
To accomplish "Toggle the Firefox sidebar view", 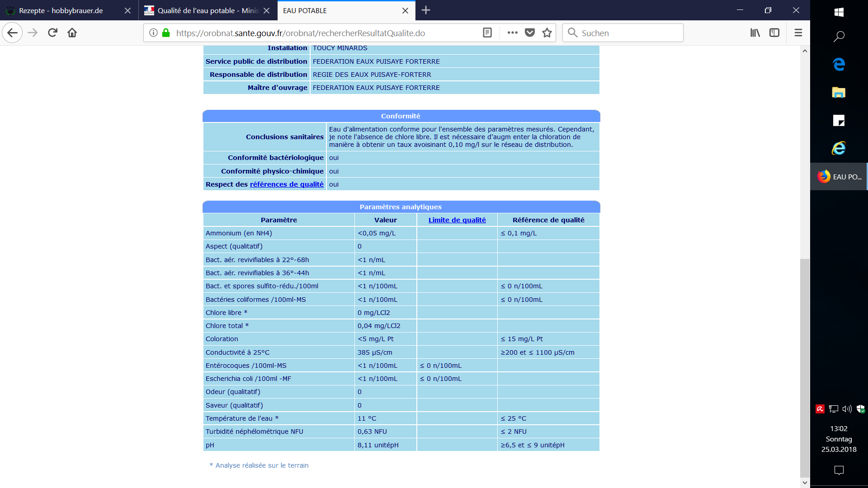I will tap(774, 33).
